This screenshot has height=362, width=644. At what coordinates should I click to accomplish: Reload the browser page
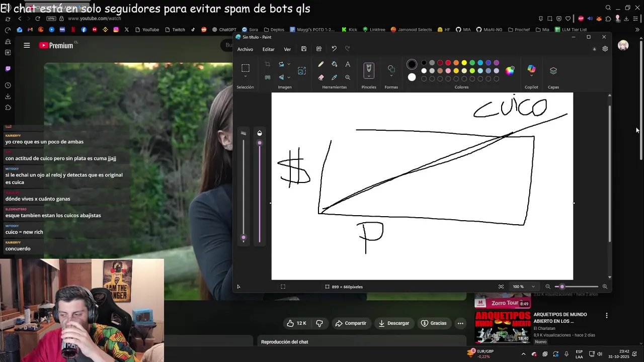(x=38, y=19)
